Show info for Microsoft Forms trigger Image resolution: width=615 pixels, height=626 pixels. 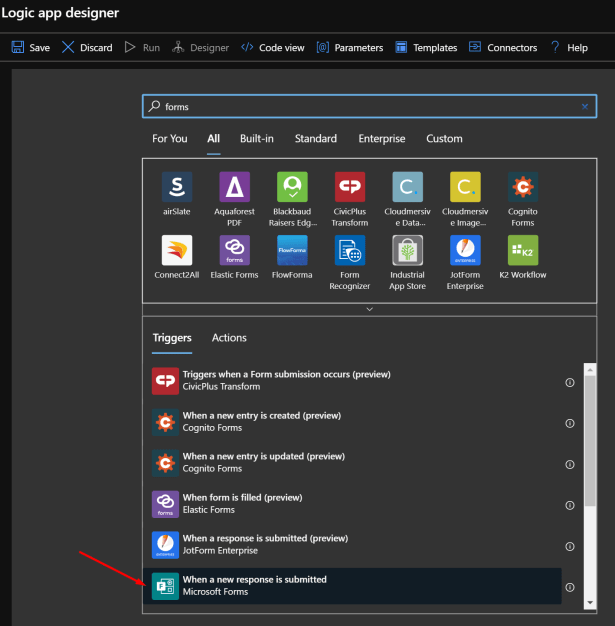(570, 587)
